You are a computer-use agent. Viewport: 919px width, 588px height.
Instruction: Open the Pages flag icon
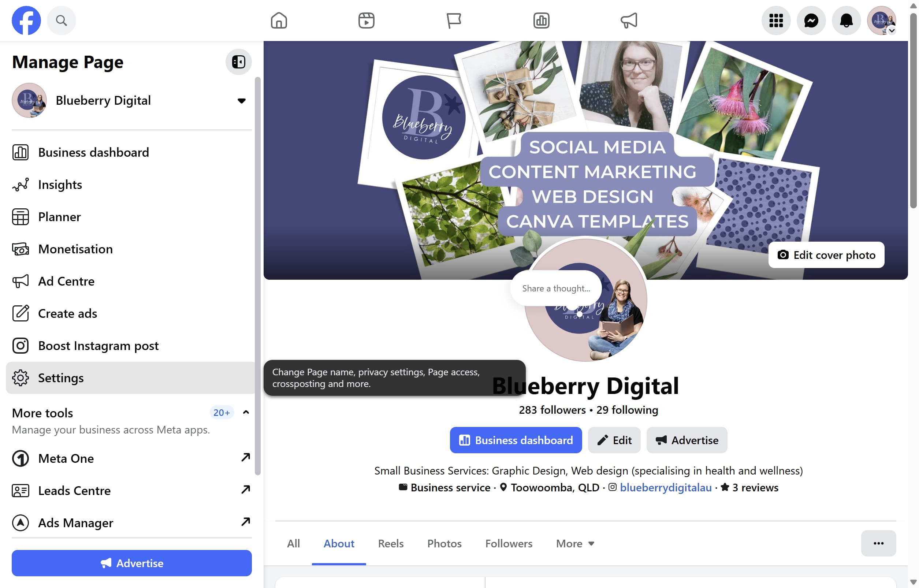pyautogui.click(x=454, y=20)
